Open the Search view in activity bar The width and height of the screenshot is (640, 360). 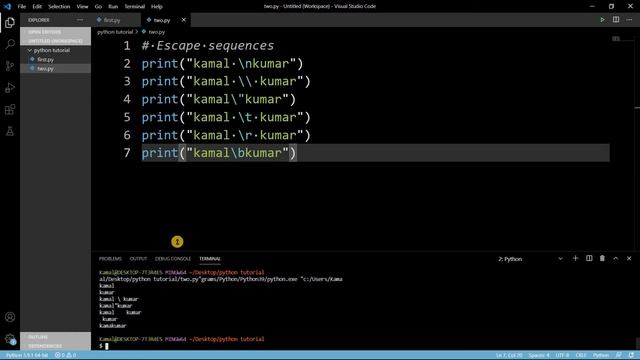[10, 44]
